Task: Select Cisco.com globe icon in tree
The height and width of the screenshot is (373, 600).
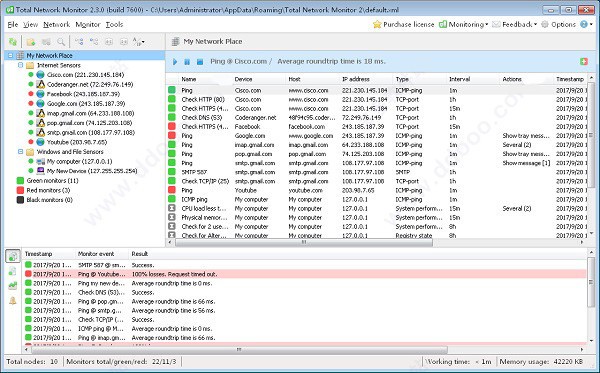Action: [40, 75]
